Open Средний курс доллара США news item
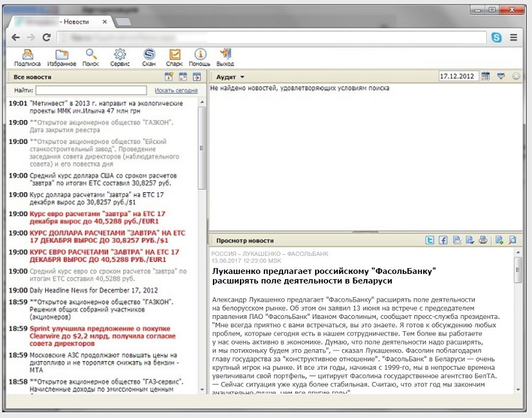The width and height of the screenshot is (532, 418). click(102, 179)
